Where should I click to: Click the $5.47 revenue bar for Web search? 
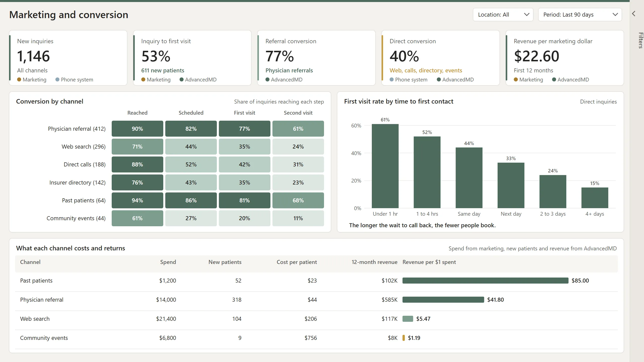coord(408,319)
